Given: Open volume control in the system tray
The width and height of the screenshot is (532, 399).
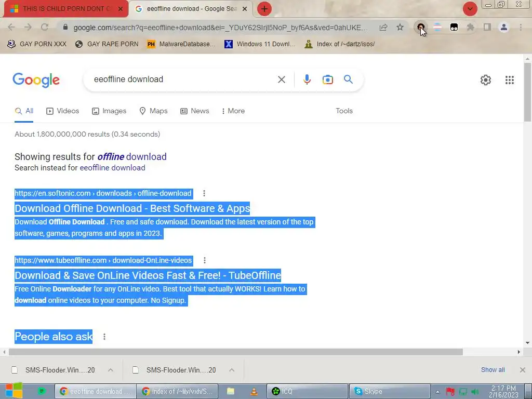Looking at the screenshot, I should click(475, 392).
